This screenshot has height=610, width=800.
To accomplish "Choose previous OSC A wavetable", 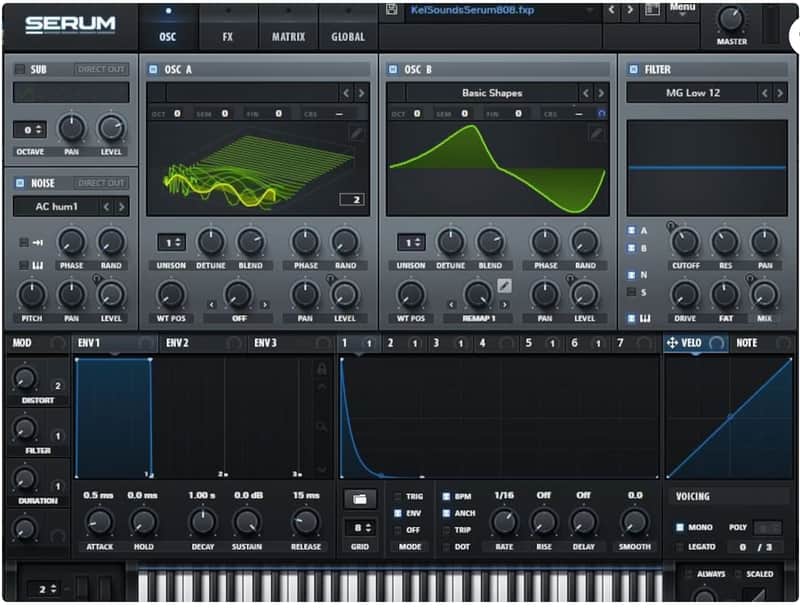I will click(x=346, y=93).
